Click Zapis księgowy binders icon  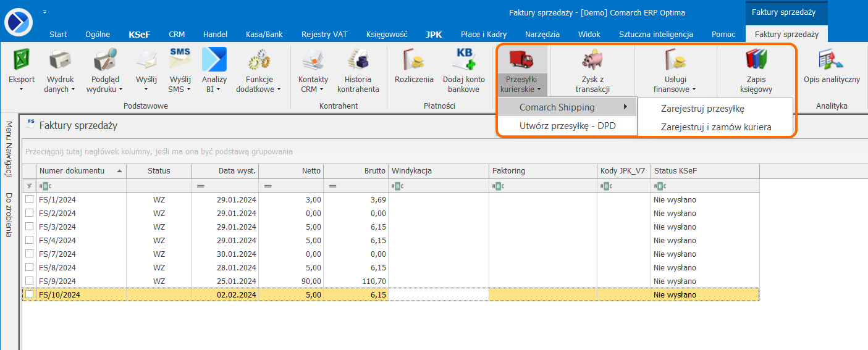(x=756, y=59)
